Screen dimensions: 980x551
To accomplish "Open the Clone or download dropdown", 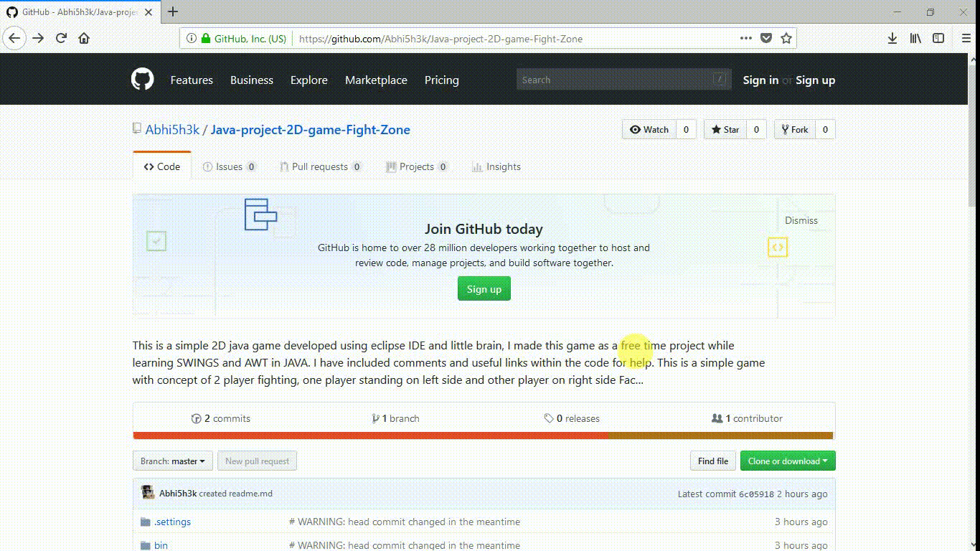I will (x=787, y=461).
